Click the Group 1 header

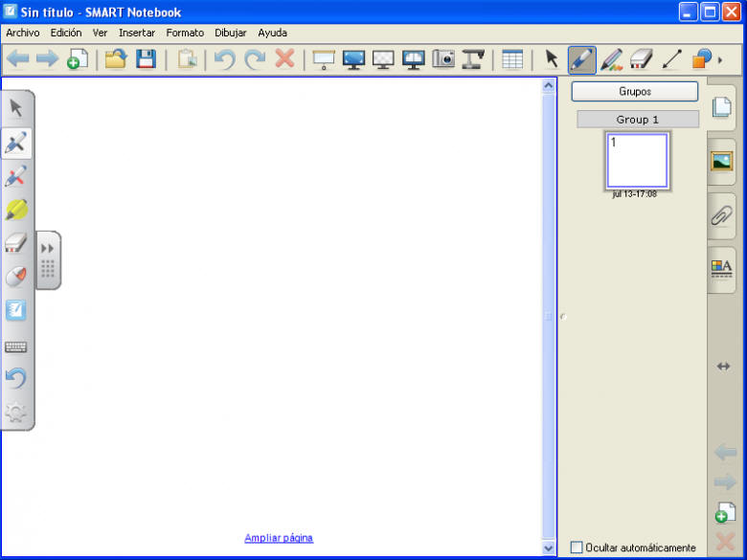coord(638,120)
